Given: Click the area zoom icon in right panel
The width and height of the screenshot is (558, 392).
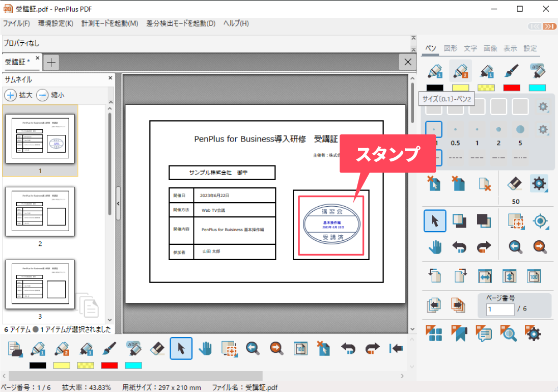Looking at the screenshot, I should coord(516,221).
